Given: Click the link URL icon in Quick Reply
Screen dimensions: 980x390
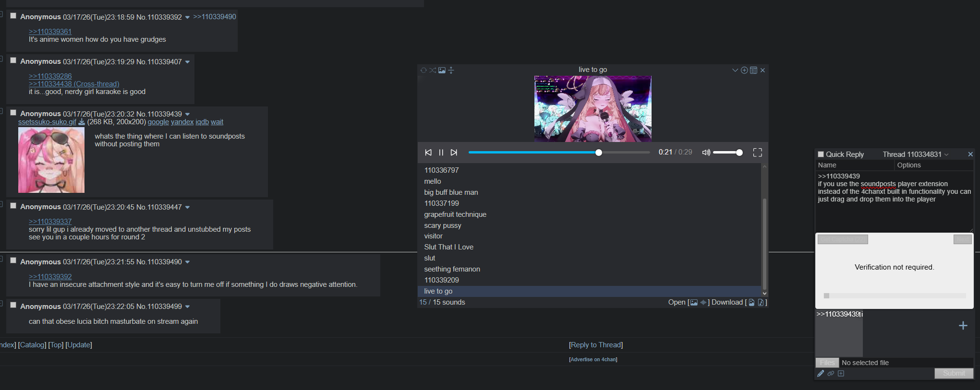Looking at the screenshot, I should click(x=831, y=374).
